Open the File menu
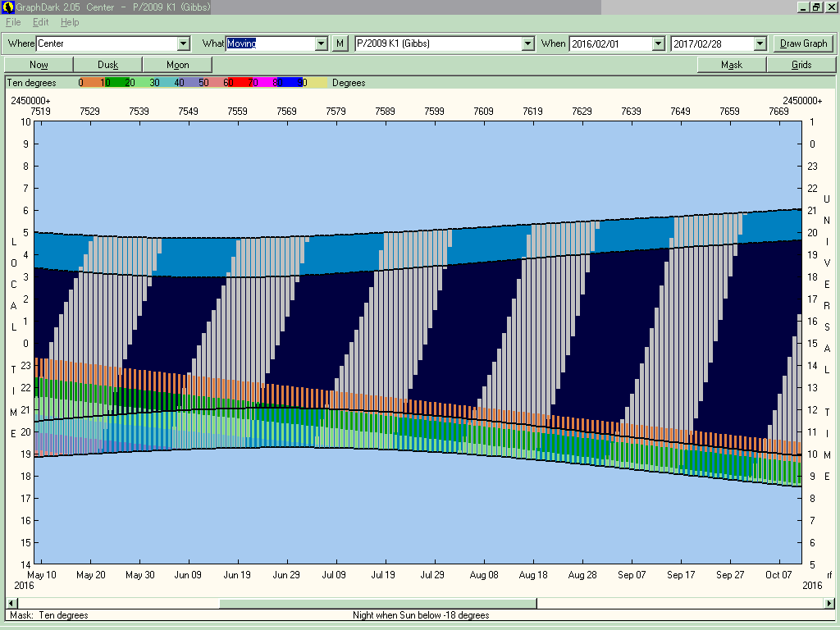The image size is (840, 630). click(x=13, y=22)
